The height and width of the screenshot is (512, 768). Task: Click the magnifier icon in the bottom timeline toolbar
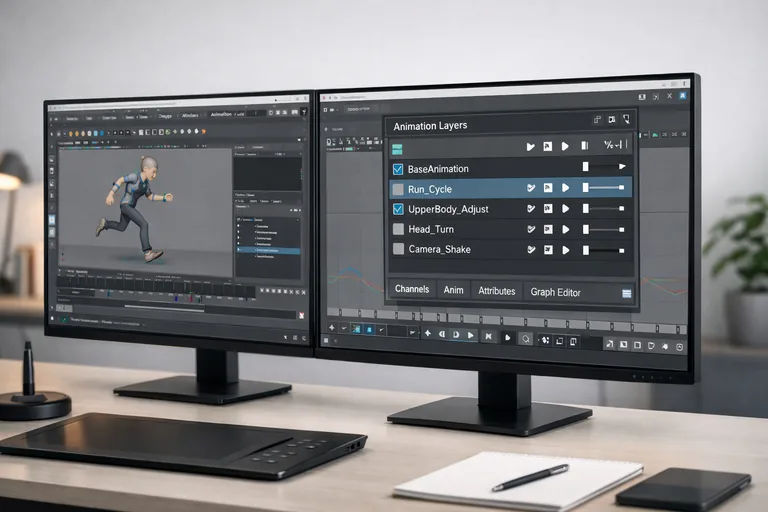point(526,337)
